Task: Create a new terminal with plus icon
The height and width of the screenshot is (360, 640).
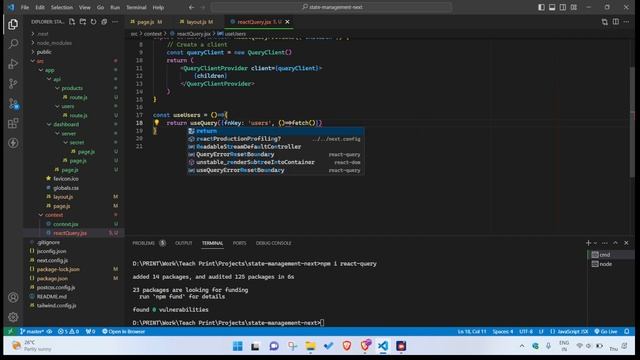Action: pyautogui.click(x=588, y=243)
